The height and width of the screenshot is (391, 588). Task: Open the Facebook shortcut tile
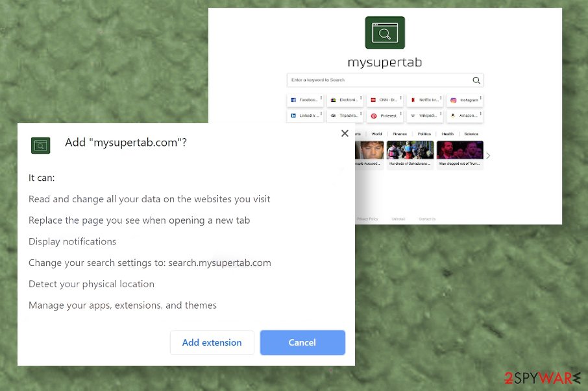coord(305,100)
